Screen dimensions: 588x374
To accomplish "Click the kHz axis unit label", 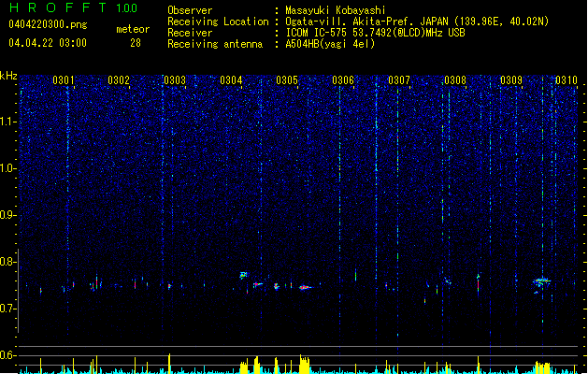I will 8,76.
